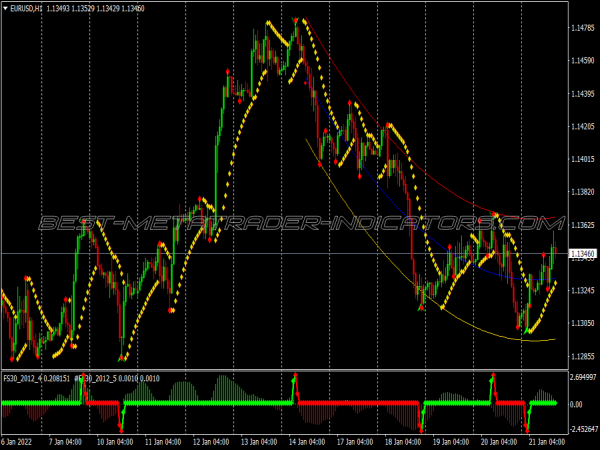Click the 14 Jan 04:00 time label
The image size is (600, 450).
(x=307, y=442)
